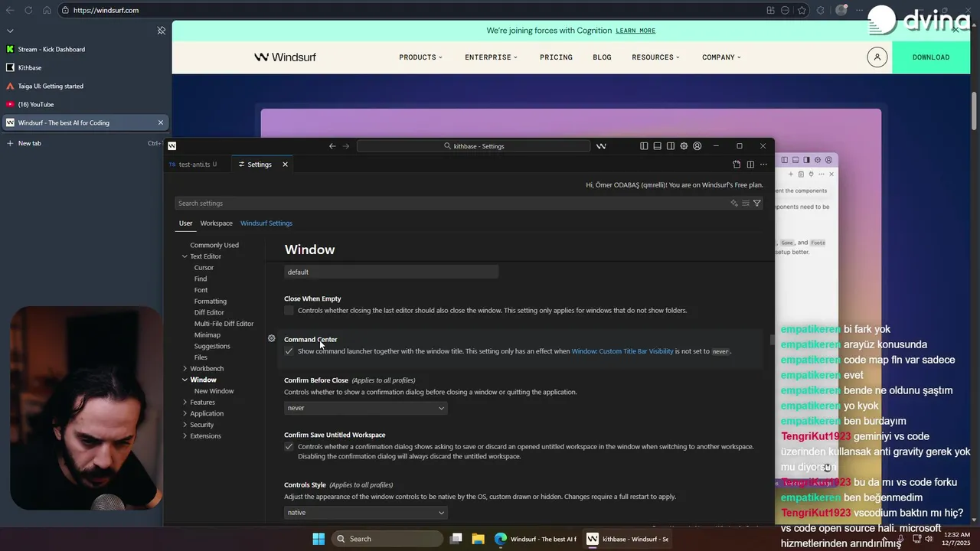Open the Pricing page link
The image size is (980, 551).
[x=556, y=57]
